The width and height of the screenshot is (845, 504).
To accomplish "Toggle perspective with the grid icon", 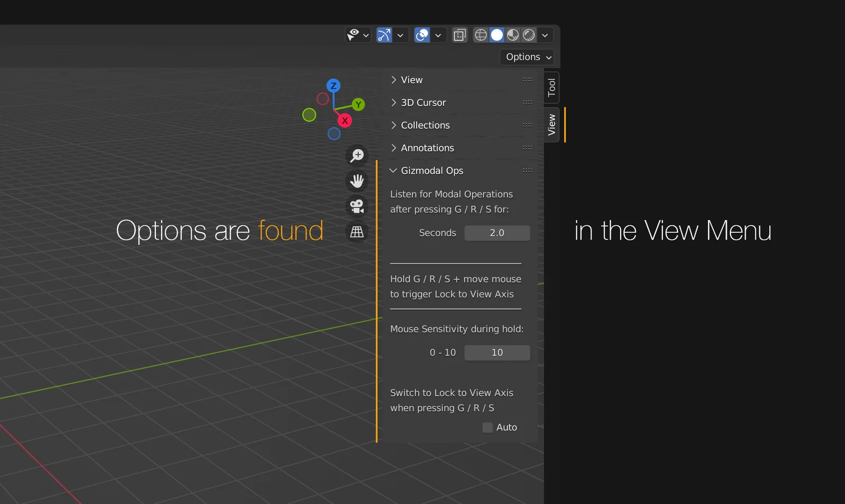I will (x=357, y=231).
